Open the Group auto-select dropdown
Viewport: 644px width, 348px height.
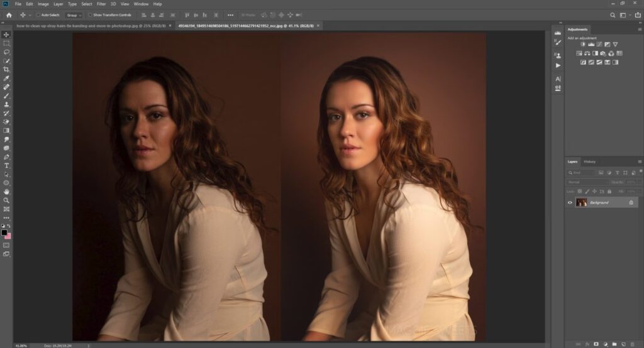(x=74, y=14)
